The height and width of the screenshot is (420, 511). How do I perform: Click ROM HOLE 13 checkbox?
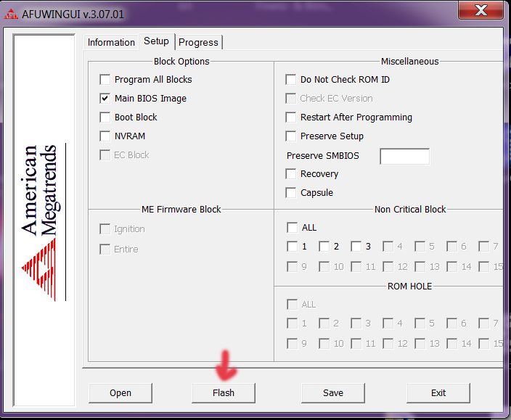[420, 344]
